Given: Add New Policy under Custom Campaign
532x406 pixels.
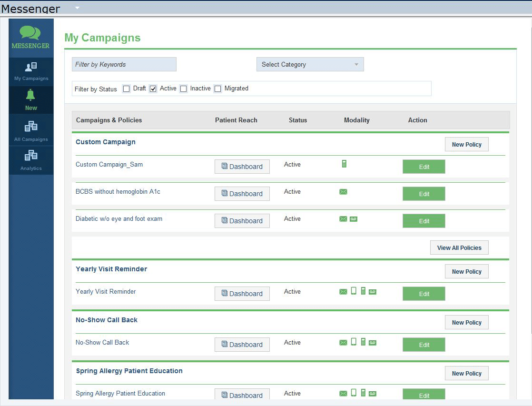Looking at the screenshot, I should click(x=466, y=144).
